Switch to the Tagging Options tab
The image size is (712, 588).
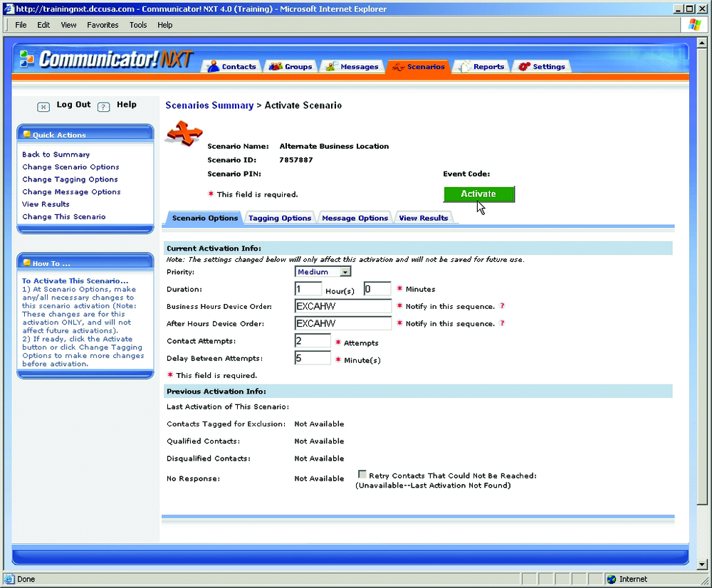tap(280, 218)
